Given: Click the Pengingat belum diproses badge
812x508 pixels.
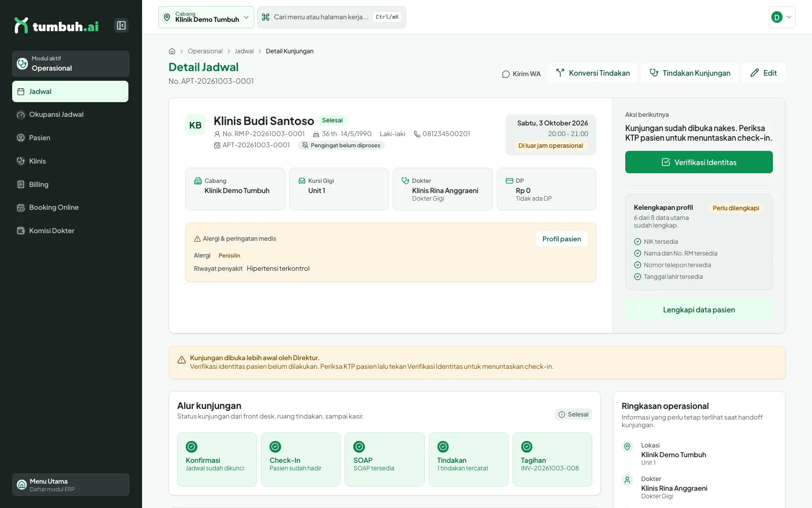Looking at the screenshot, I should pyautogui.click(x=341, y=145).
